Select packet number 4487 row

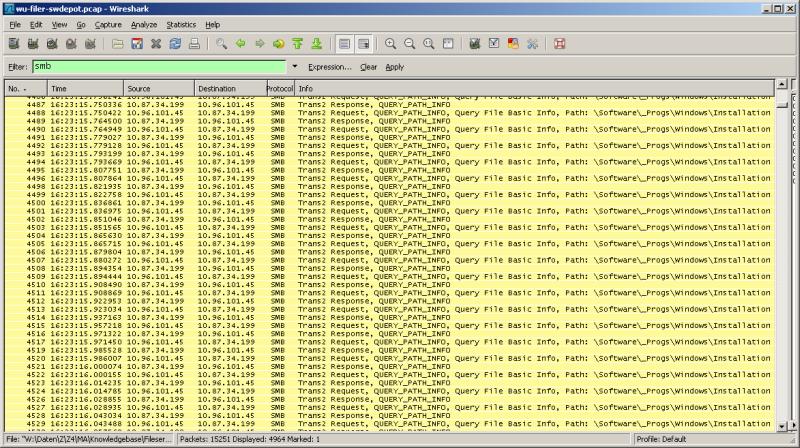point(389,105)
